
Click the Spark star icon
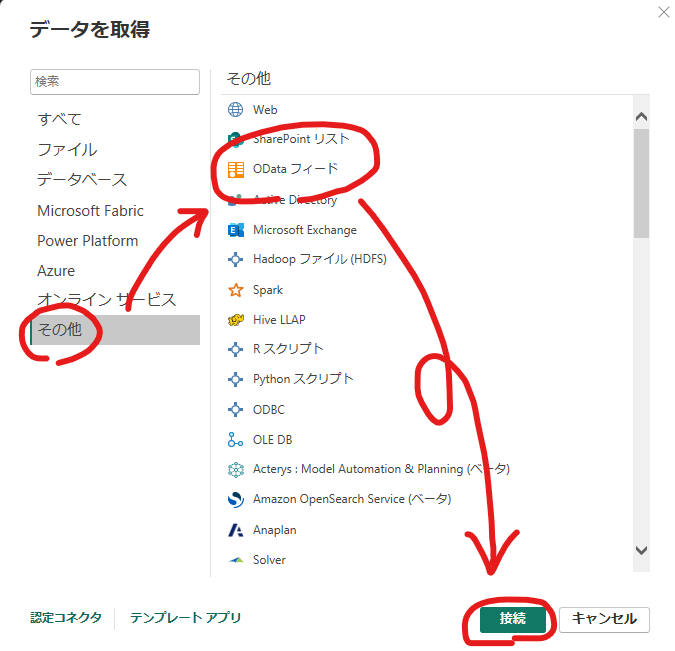(235, 290)
